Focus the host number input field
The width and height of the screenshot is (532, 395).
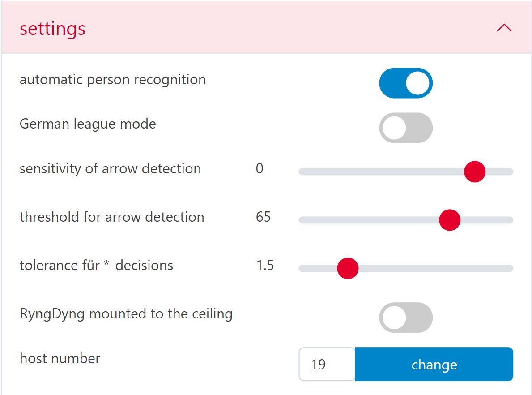click(x=327, y=364)
